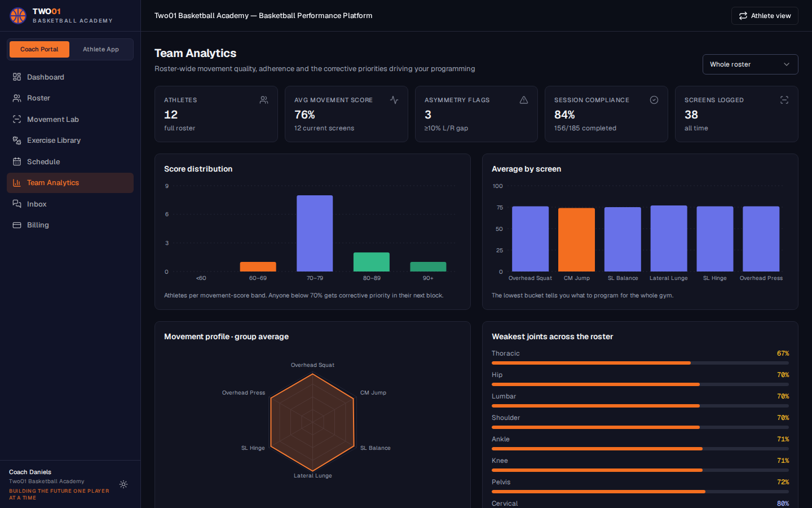Toggle theme with the sun icon
Image resolution: width=812 pixels, height=508 pixels.
(x=123, y=484)
